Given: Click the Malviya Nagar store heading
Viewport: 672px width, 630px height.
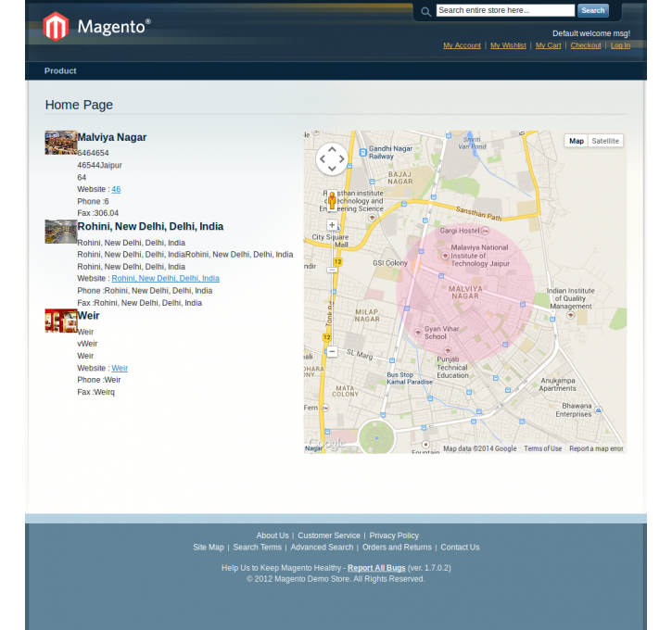Looking at the screenshot, I should click(112, 137).
